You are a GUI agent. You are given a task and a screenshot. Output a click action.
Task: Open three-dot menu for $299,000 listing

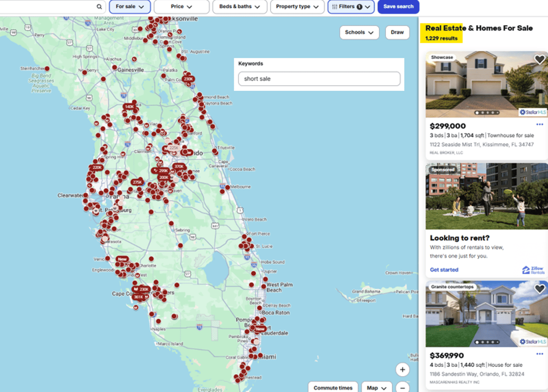point(540,125)
